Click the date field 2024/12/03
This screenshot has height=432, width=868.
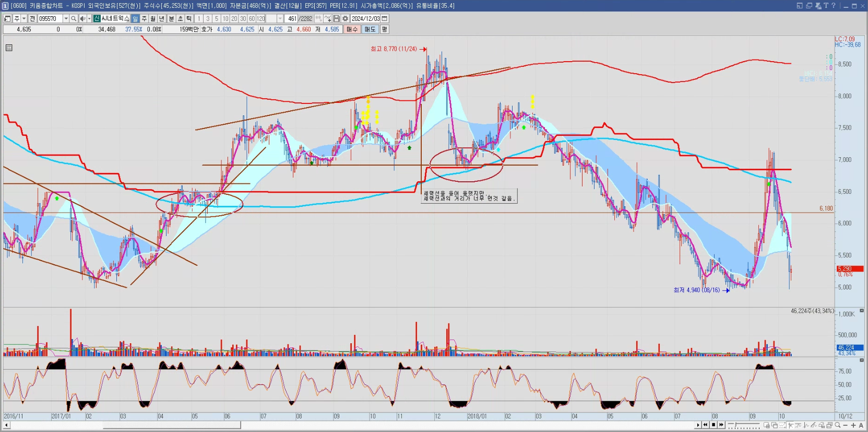(365, 18)
